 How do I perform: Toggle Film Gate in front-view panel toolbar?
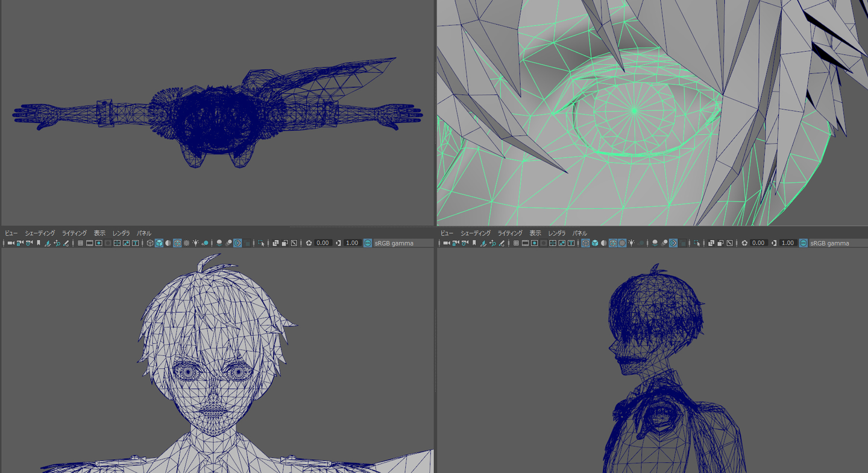pyautogui.click(x=89, y=243)
